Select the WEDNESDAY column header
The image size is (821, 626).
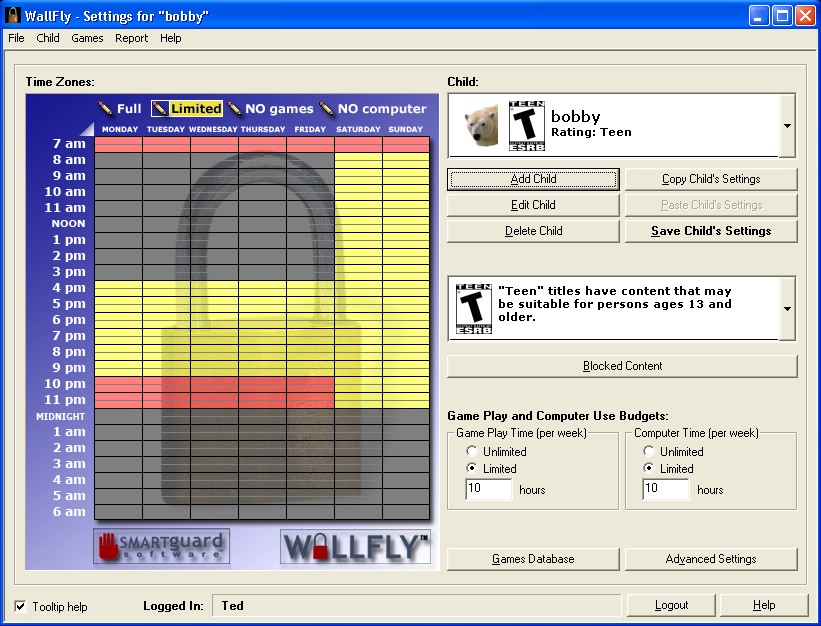(213, 129)
